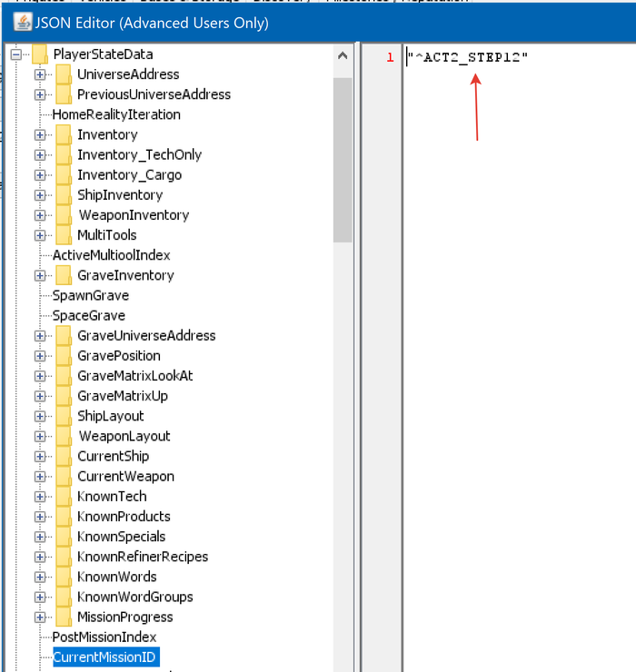Select the ActiveMultioolIndex tree item

[x=111, y=255]
